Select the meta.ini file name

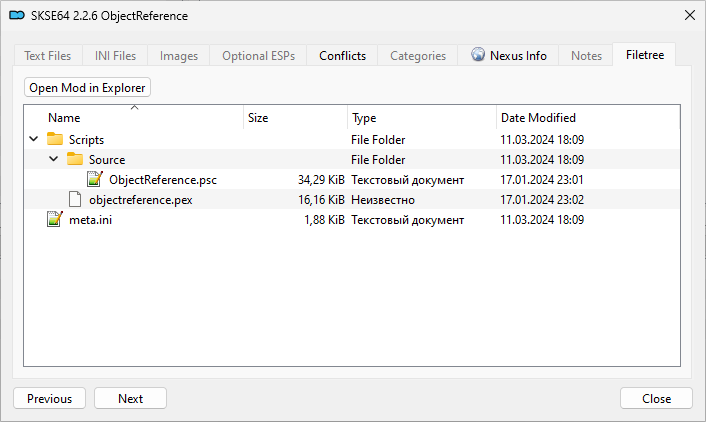[x=91, y=220]
